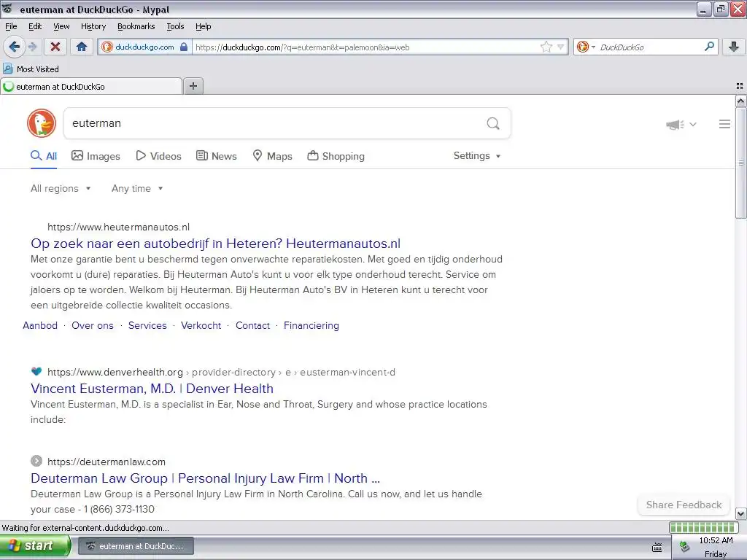Click the Share Feedback button
The width and height of the screenshot is (747, 560).
click(x=684, y=505)
